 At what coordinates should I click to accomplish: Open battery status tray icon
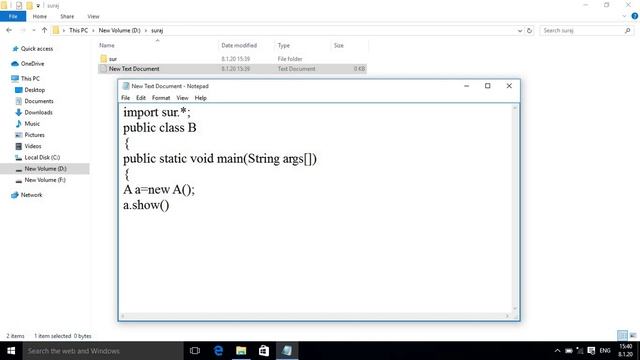pyautogui.click(x=569, y=351)
